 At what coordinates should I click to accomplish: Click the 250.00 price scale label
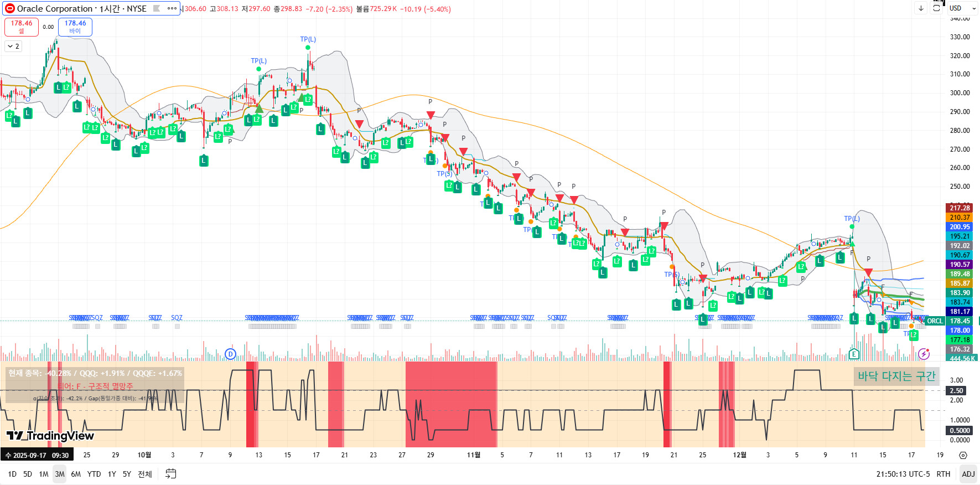click(x=960, y=187)
